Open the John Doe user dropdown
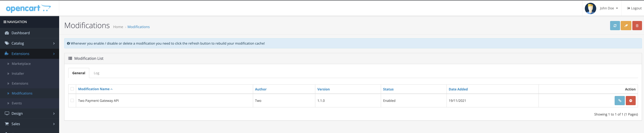The height and width of the screenshot is (133, 644). pyautogui.click(x=609, y=8)
